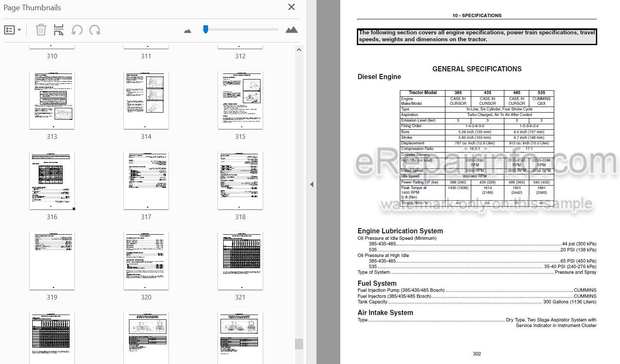This screenshot has height=364, width=620.
Task: Open page 314 thumbnail
Action: point(146,100)
